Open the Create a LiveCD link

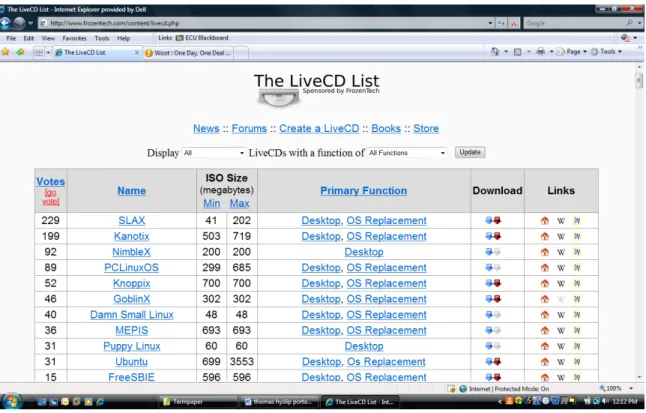coord(319,129)
